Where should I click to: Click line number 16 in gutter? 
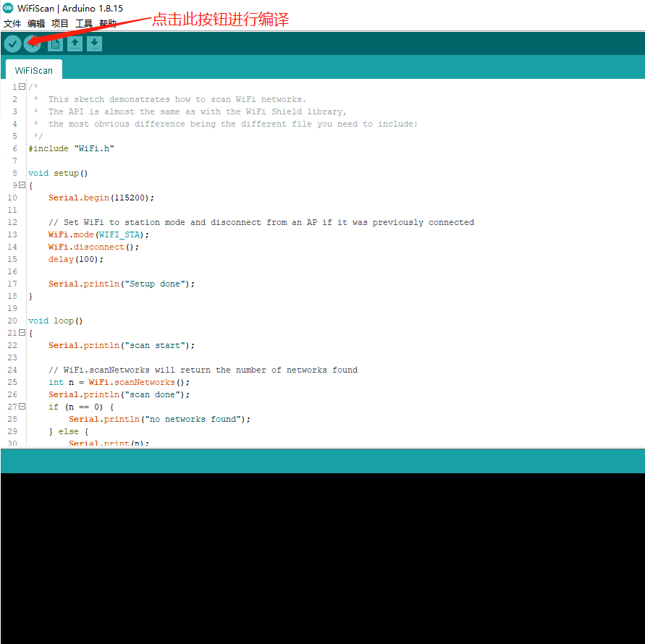[12, 272]
